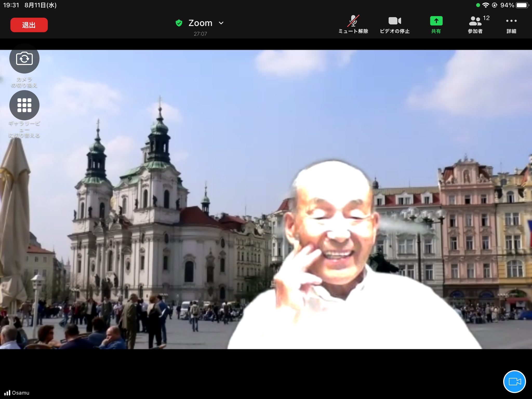Image resolution: width=532 pixels, height=399 pixels.
Task: Tap the Osamu name label
Action: (21, 393)
